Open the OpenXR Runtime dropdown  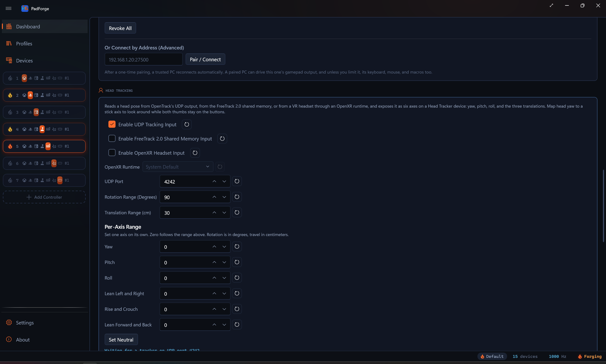coord(178,167)
